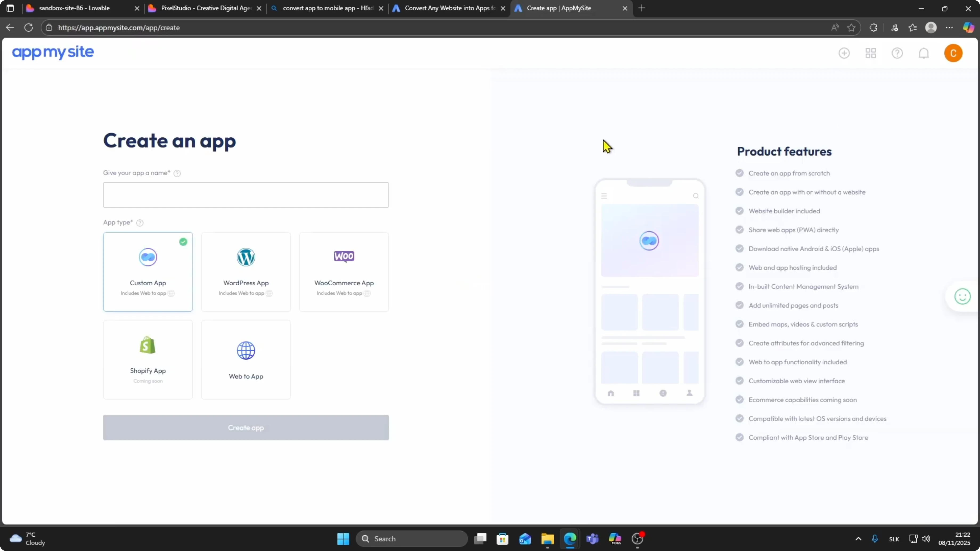Screen dimensions: 980x551
Task: Select the Web to App type card
Action: point(246,360)
